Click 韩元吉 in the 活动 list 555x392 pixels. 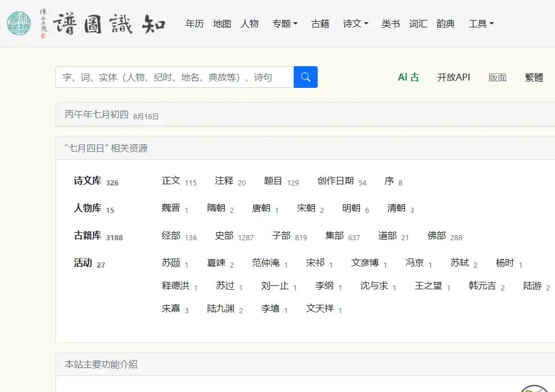(483, 286)
